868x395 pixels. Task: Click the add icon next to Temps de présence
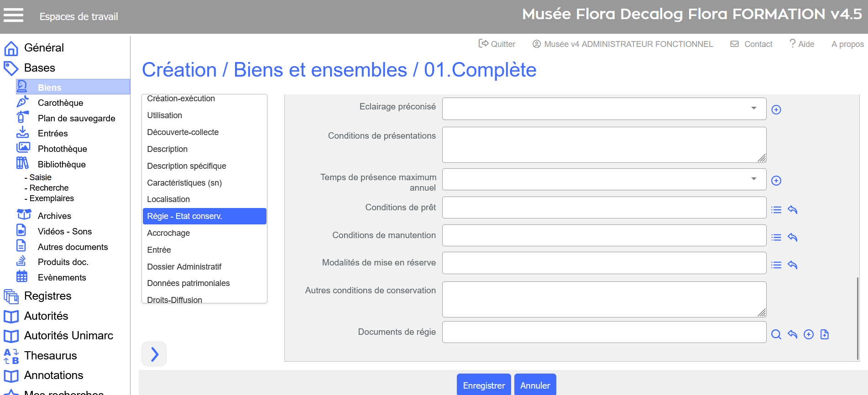[776, 181]
